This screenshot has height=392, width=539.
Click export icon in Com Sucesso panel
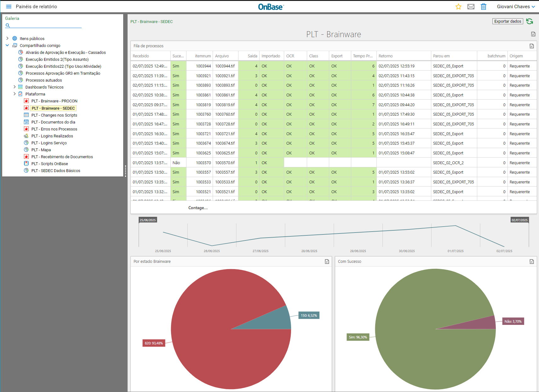click(x=532, y=262)
